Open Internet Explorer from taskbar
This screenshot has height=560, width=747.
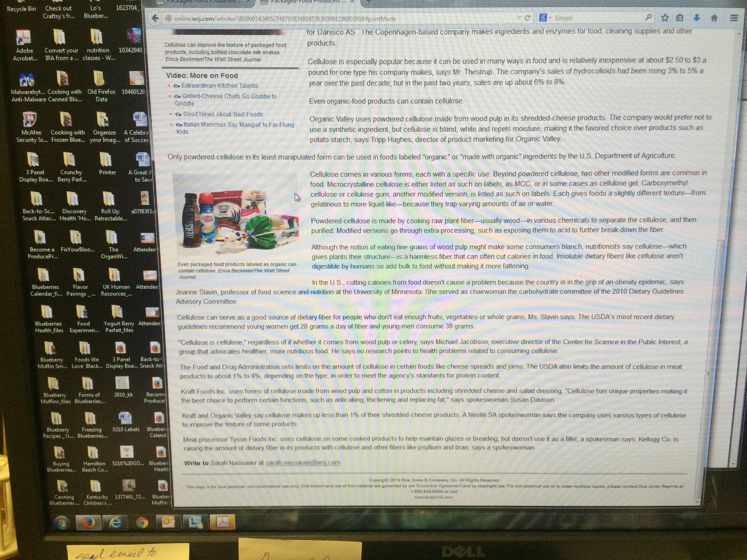tap(115, 522)
